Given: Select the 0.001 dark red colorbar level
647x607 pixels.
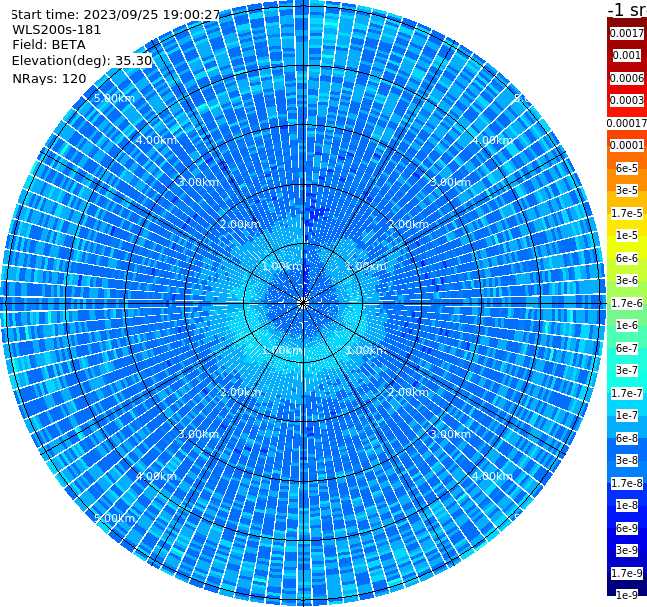Looking at the screenshot, I should (x=627, y=55).
